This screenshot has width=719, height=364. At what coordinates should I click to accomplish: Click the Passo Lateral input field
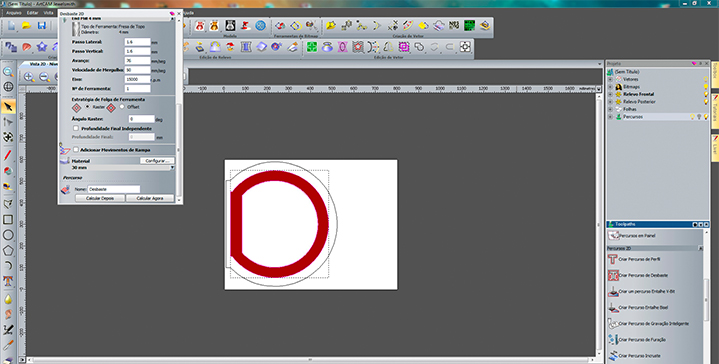[138, 42]
